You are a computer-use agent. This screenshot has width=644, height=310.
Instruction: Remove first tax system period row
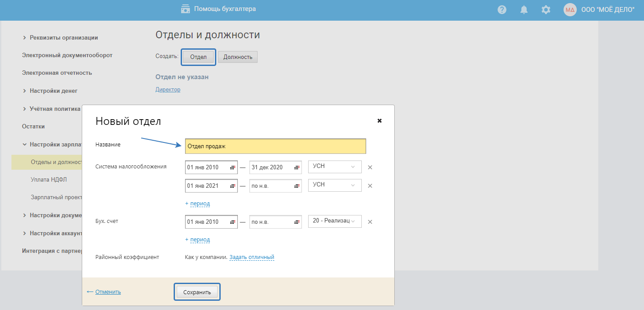[370, 168]
